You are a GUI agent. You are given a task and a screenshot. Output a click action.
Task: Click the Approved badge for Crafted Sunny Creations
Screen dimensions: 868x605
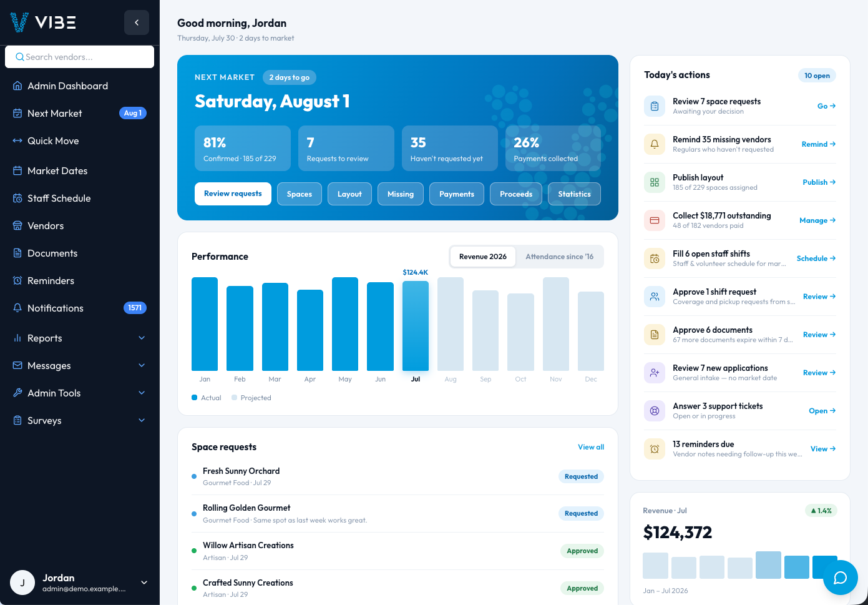click(582, 588)
